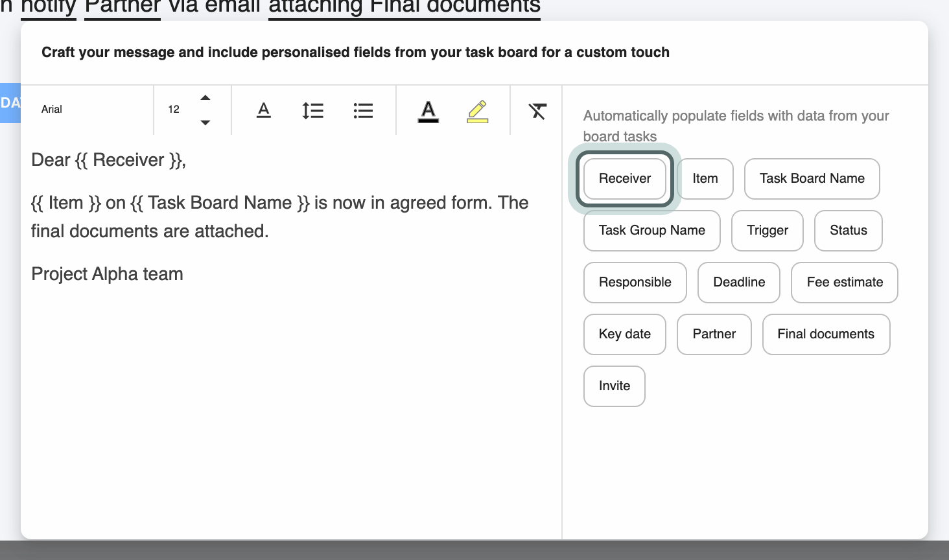949x560 pixels.
Task: Insert the Task Board Name field
Action: pyautogui.click(x=812, y=178)
